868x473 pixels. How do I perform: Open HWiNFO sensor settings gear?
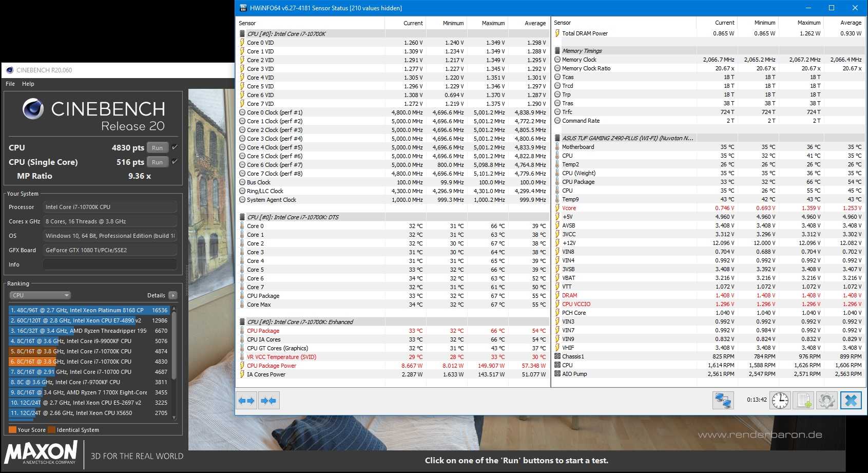click(x=826, y=401)
